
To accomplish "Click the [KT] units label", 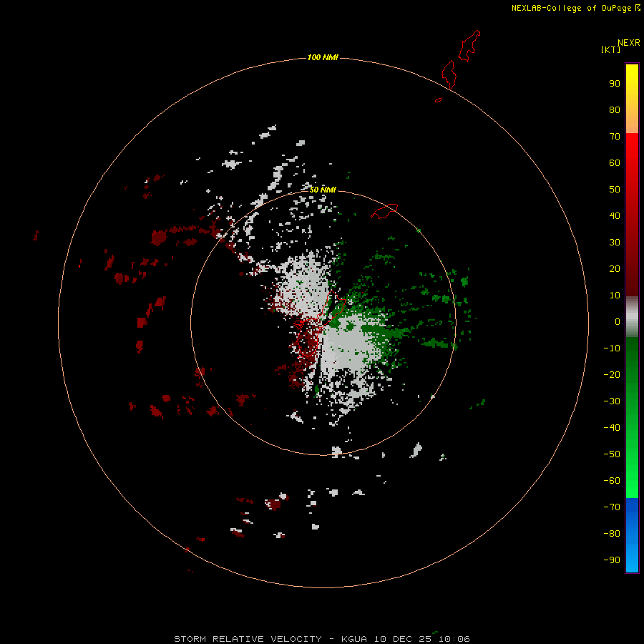I will pos(610,49).
